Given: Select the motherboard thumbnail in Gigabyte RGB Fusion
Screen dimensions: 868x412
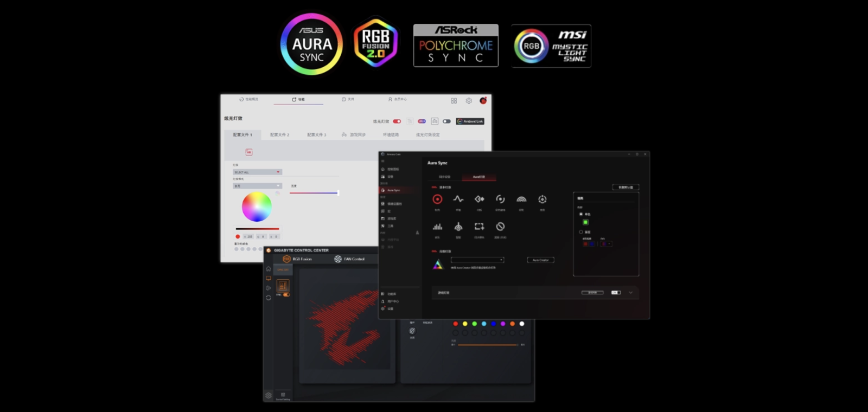Looking at the screenshot, I should tap(283, 286).
